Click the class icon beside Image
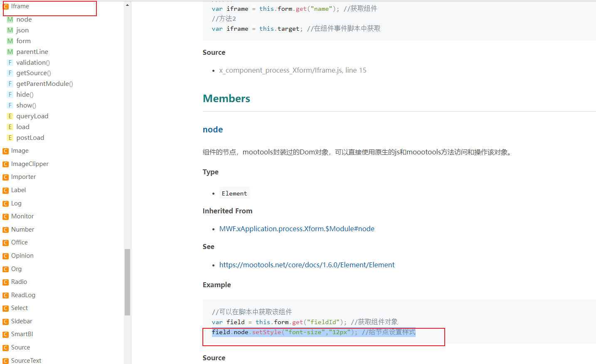This screenshot has width=596, height=364. click(x=6, y=151)
